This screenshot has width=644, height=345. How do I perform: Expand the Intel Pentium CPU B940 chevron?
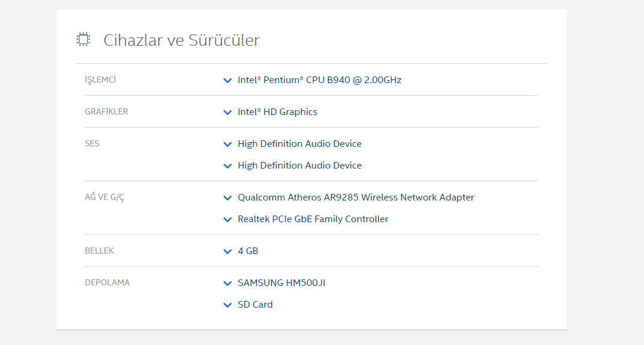click(227, 80)
